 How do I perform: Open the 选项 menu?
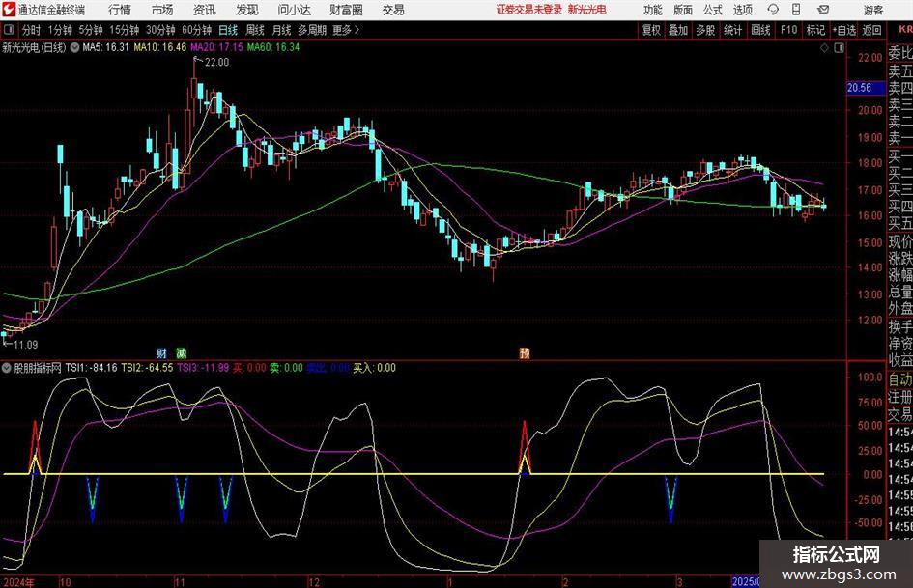tap(742, 10)
